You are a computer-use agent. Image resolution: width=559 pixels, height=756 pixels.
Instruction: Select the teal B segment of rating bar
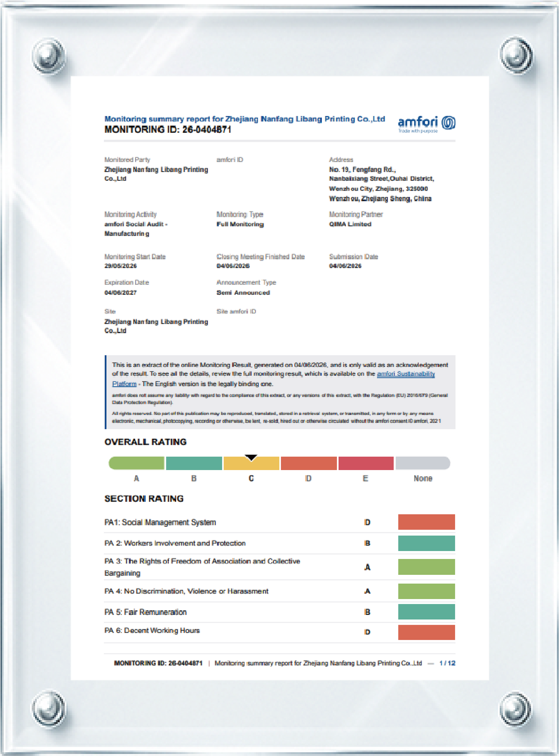(194, 463)
